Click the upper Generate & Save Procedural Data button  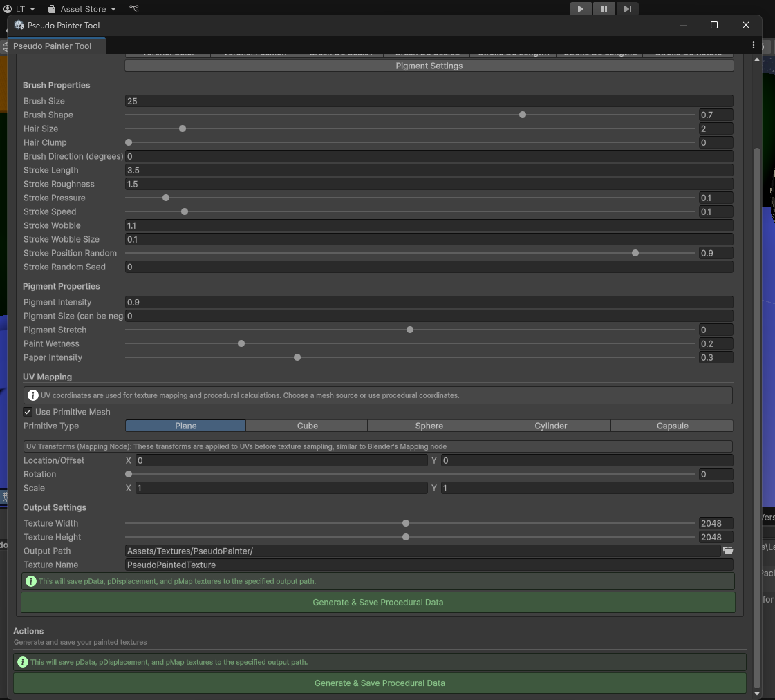point(377,603)
